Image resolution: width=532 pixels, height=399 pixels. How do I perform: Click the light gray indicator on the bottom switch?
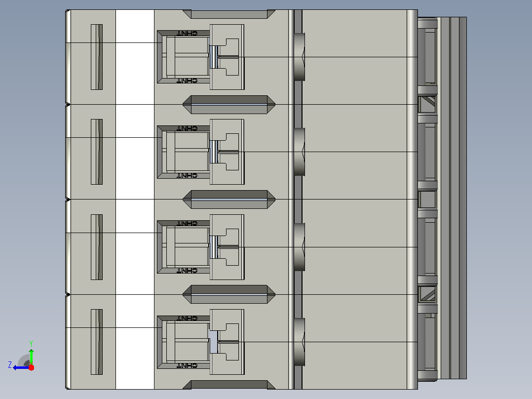tap(213, 342)
